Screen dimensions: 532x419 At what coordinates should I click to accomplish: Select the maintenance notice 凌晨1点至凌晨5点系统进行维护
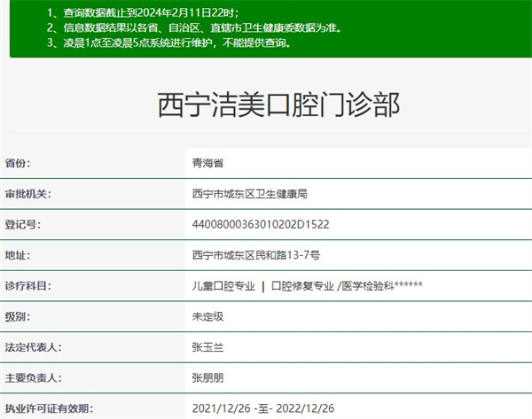(x=168, y=43)
